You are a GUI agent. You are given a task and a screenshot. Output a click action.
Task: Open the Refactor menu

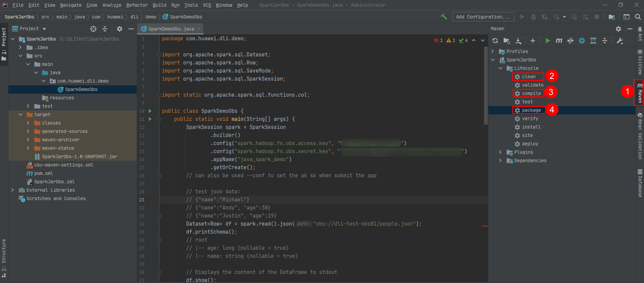137,5
